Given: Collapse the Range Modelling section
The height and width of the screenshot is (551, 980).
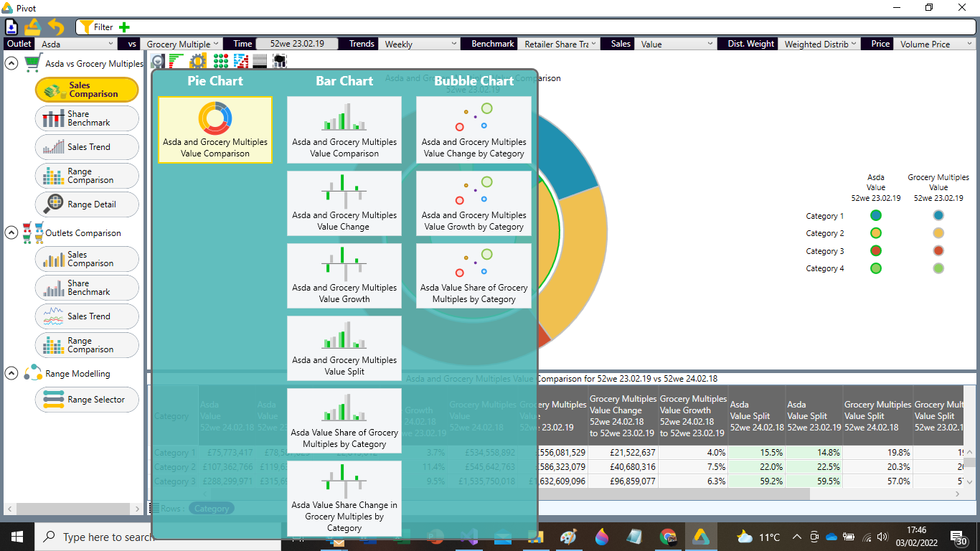Looking at the screenshot, I should tap(11, 373).
